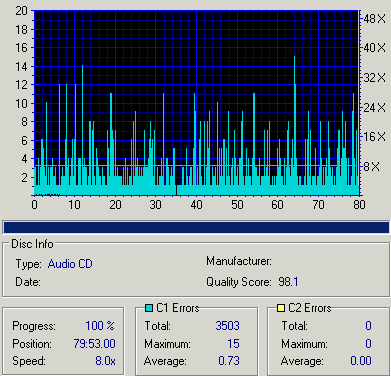This screenshot has height=376, width=391.
Task: Click the 80 minute label on time axis
Action: [359, 204]
